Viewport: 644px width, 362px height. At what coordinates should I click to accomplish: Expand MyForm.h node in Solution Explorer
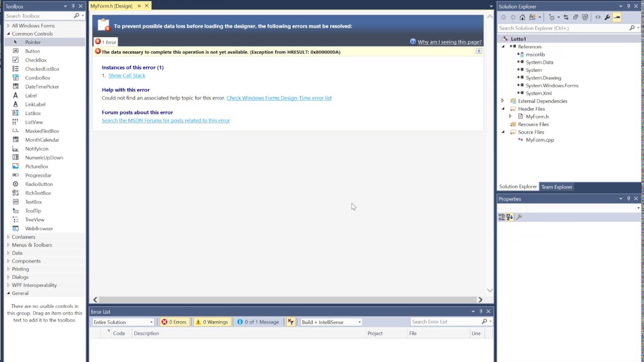tap(510, 117)
